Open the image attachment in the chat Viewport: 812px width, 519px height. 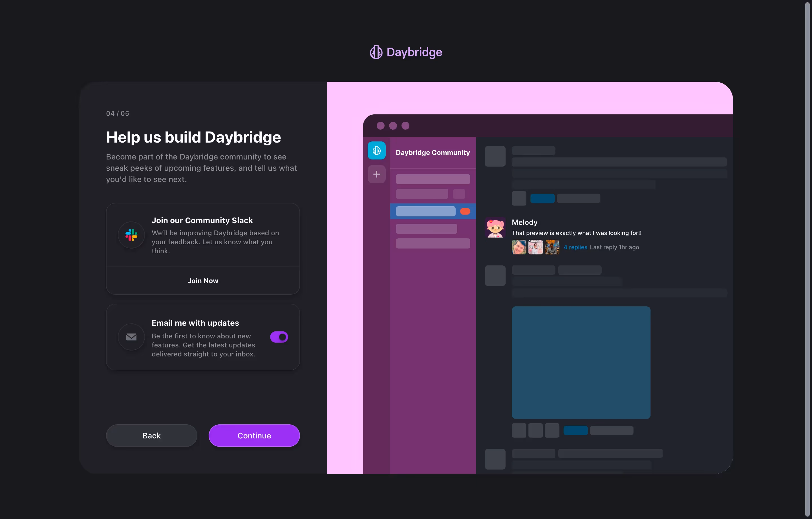581,362
